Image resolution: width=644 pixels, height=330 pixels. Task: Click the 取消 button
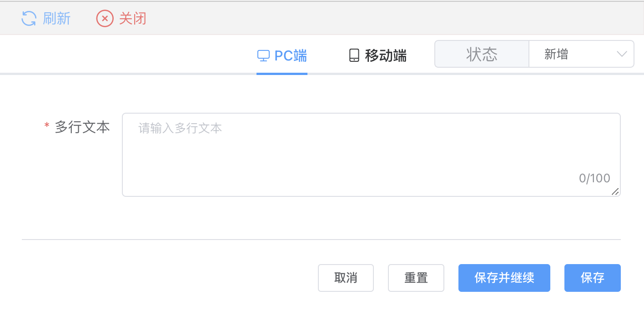[x=346, y=278]
